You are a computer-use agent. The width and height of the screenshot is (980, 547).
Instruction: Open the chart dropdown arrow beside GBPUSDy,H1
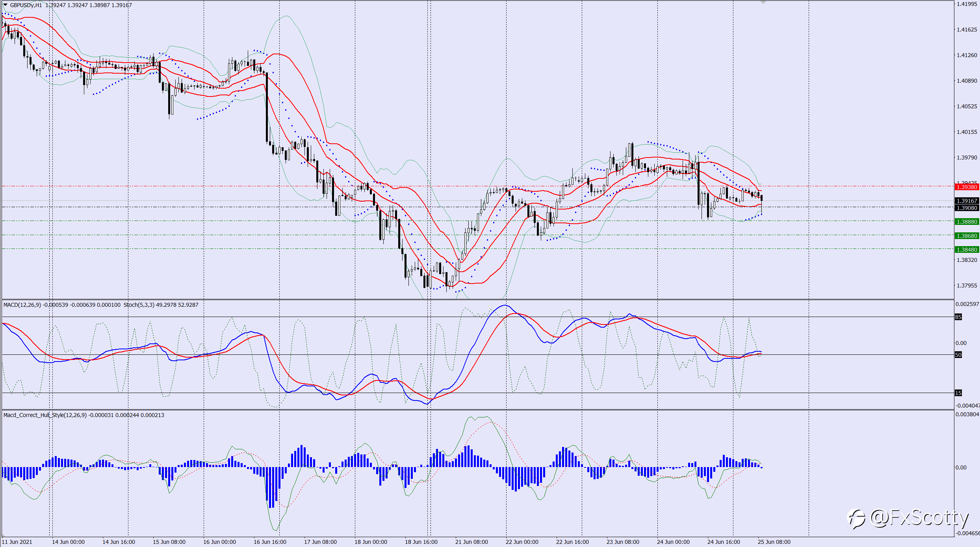pos(6,5)
